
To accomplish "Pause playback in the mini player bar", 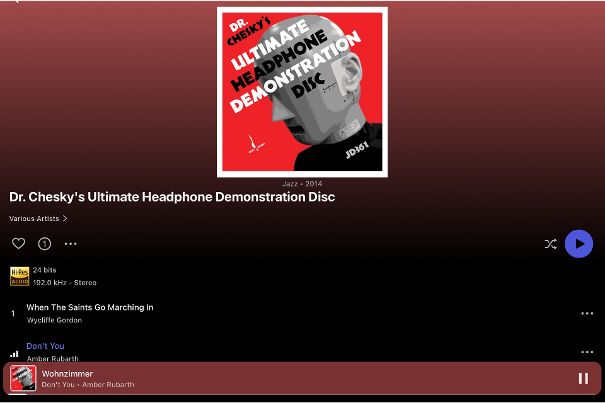I will coord(583,378).
